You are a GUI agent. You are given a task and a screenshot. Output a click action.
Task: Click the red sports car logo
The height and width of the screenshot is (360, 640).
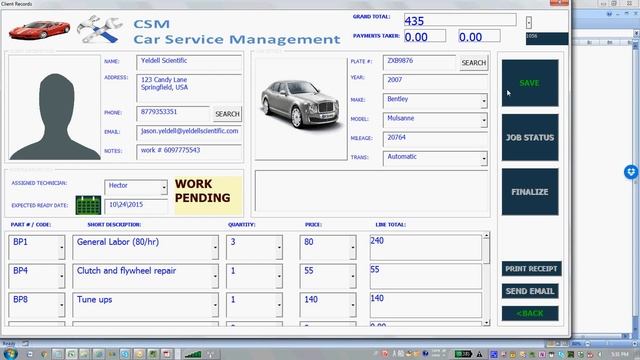(x=39, y=30)
